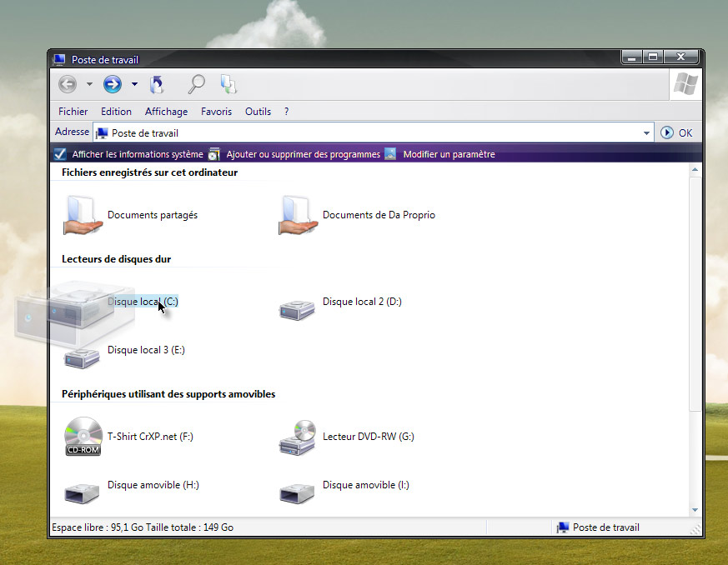Select the Documents de Da Proprio folder icon

298,215
